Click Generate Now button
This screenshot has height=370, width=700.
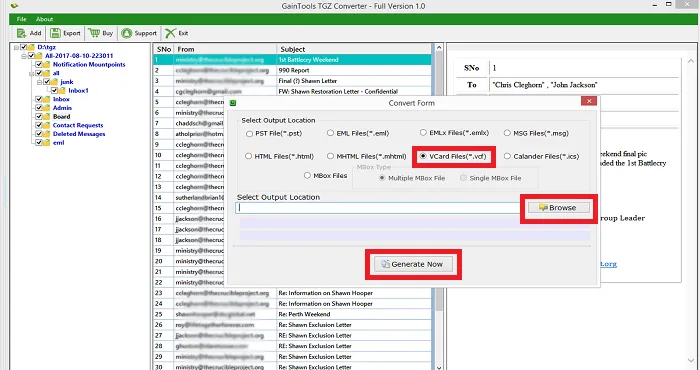point(413,264)
